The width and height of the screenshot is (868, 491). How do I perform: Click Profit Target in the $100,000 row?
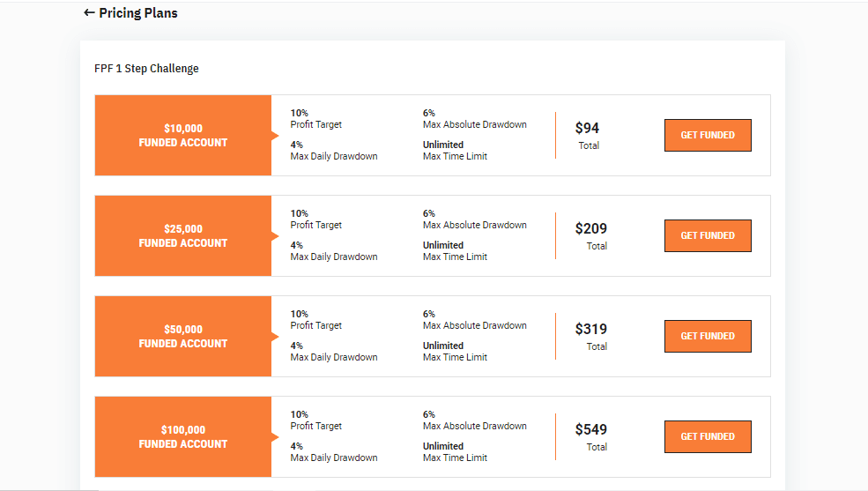[x=316, y=427]
